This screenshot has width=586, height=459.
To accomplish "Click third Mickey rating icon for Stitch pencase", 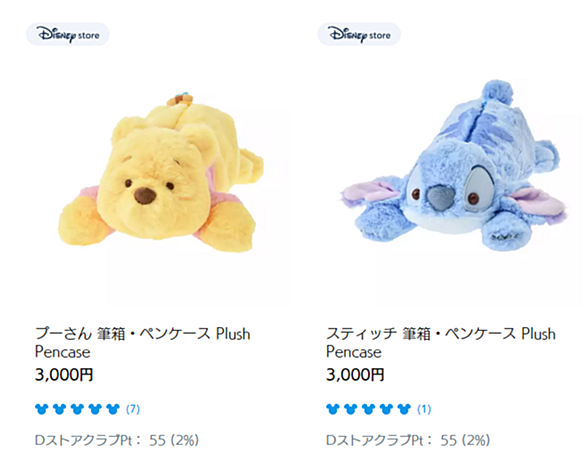I will (368, 409).
